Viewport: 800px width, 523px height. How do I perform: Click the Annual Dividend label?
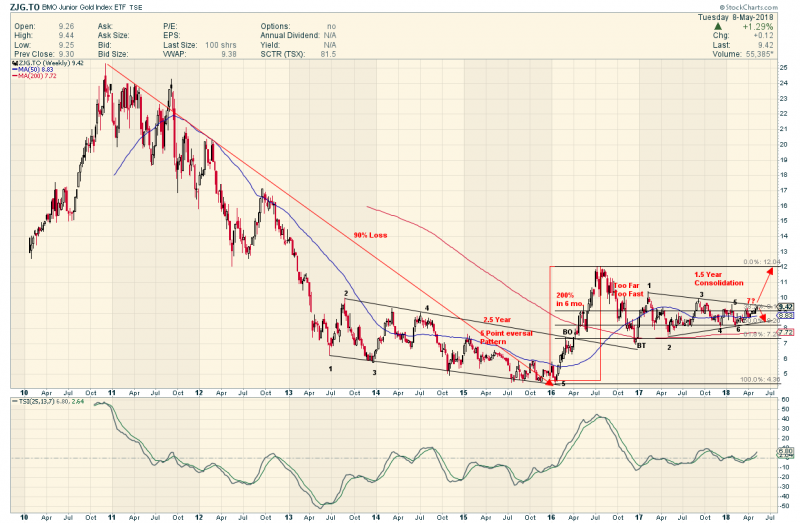click(290, 36)
